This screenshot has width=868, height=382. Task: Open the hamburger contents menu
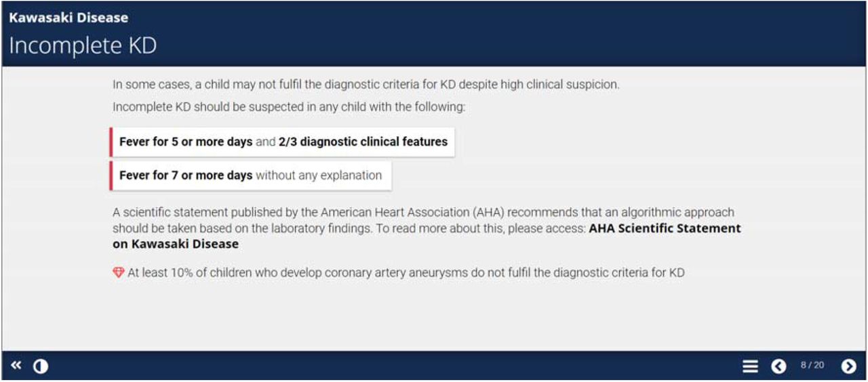pos(750,366)
